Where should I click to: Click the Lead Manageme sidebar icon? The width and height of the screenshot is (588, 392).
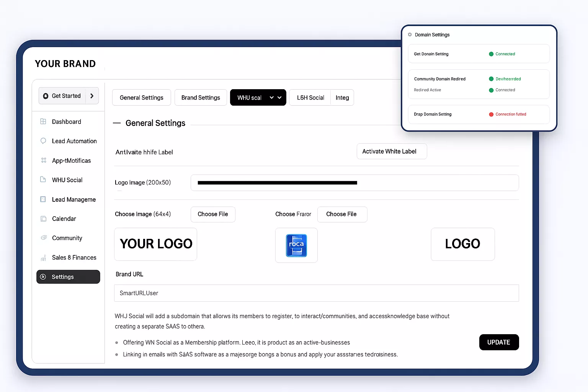click(x=43, y=199)
